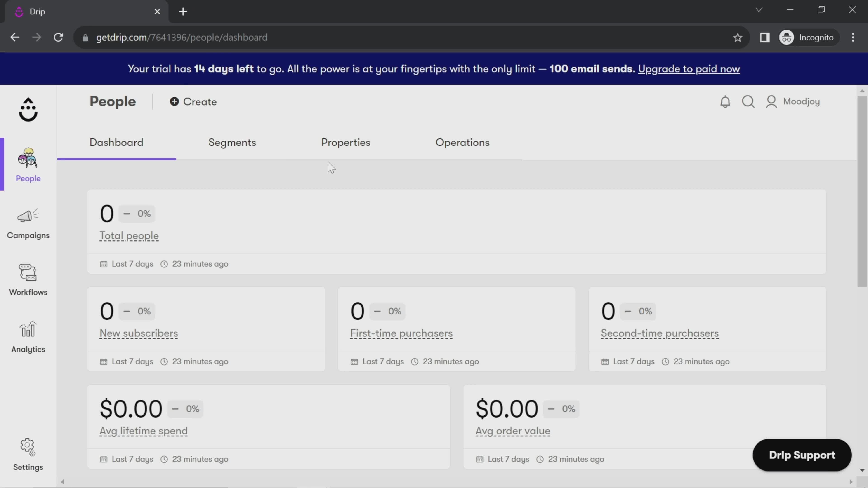Switch to the Properties tab

tap(346, 143)
